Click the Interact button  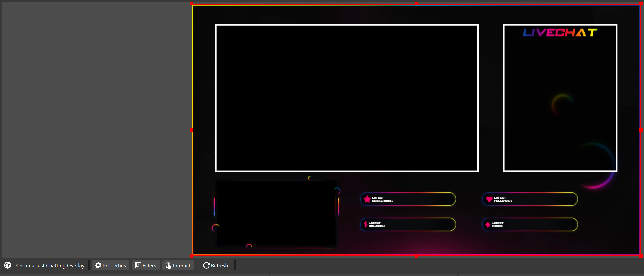tap(178, 265)
